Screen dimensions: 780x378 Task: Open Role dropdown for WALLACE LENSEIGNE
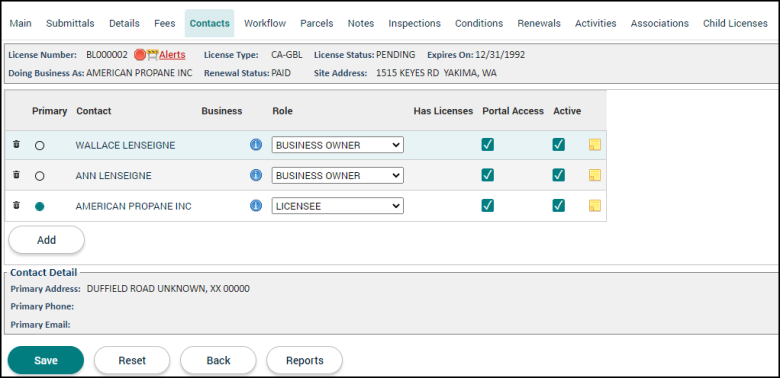click(338, 145)
